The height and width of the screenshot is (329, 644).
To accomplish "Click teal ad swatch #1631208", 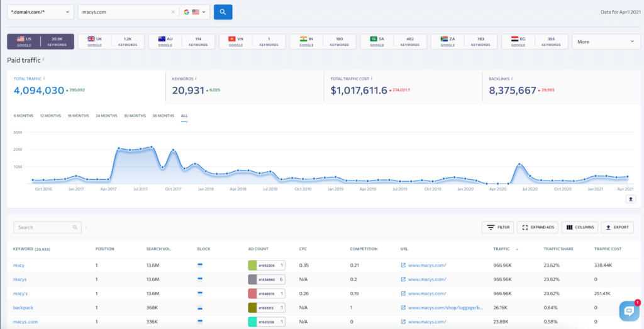I will pyautogui.click(x=253, y=322).
